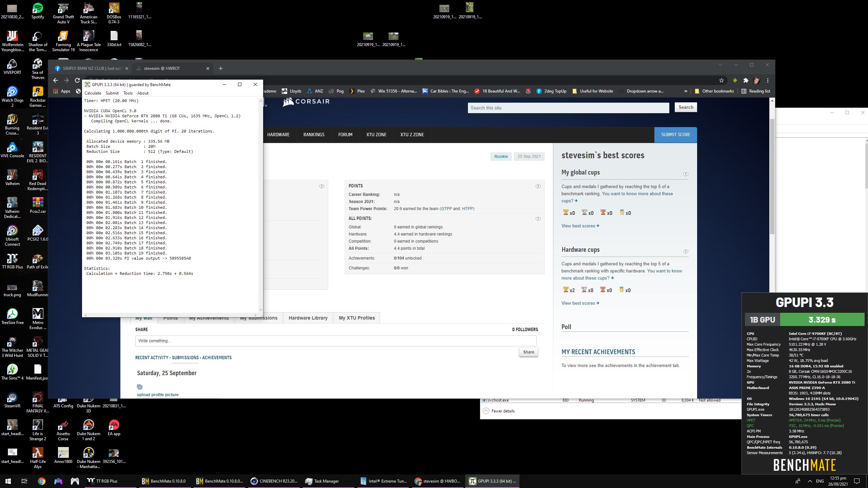The height and width of the screenshot is (488, 868).
Task: Open the Submit menu in GPUPI
Action: point(112,93)
